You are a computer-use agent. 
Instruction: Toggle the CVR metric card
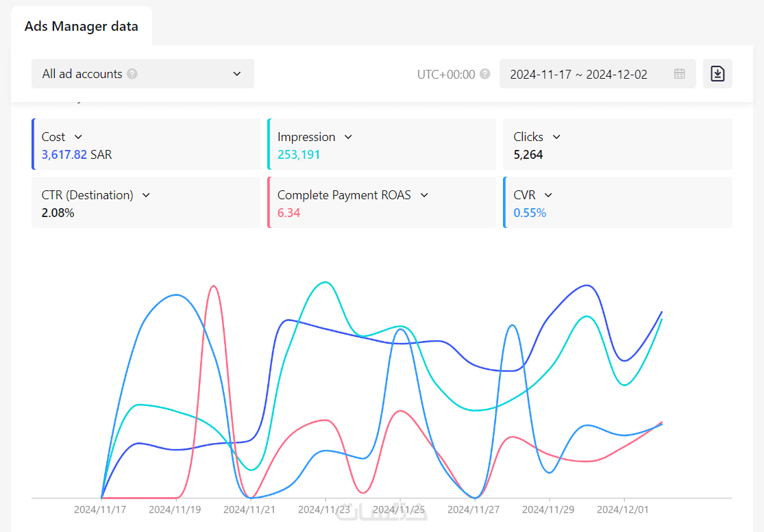point(637,203)
